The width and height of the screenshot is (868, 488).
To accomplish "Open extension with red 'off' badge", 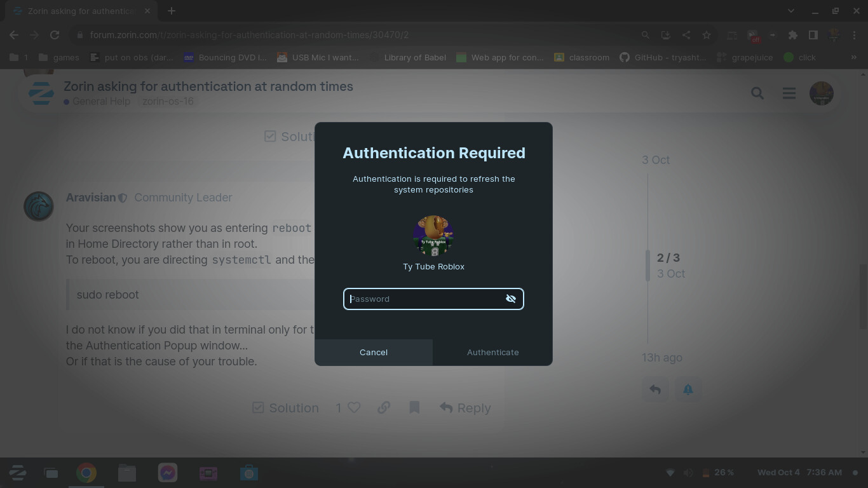I will (753, 36).
